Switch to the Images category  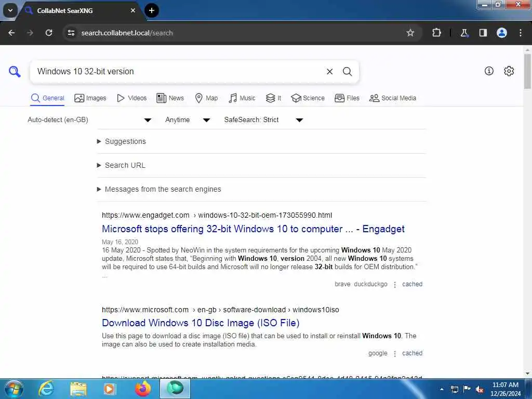point(90,98)
